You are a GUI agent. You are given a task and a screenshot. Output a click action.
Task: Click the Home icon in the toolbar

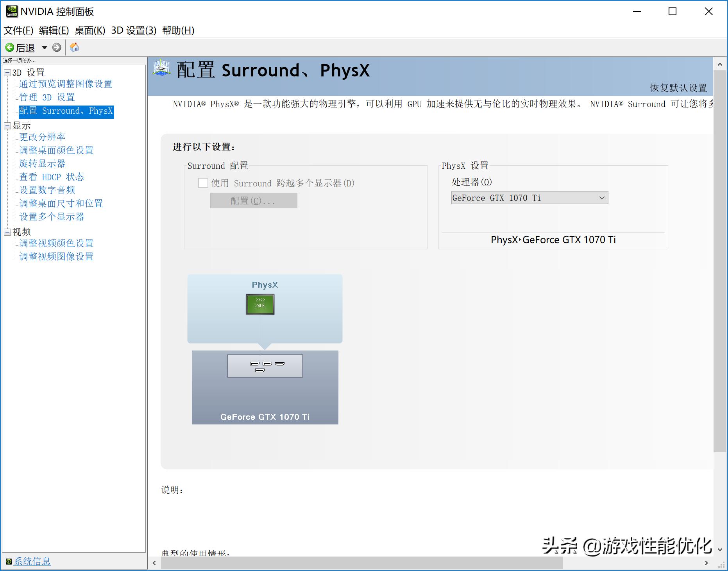[x=74, y=47]
